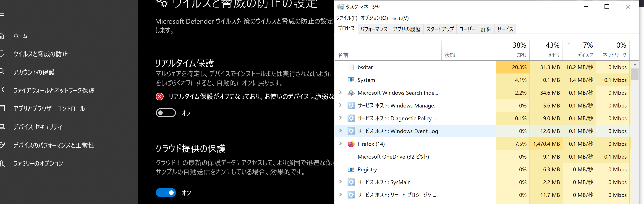This screenshot has height=204, width=644.
Task: Open アプリとブラウザー コントロール in the sidebar
Action: [x=49, y=108]
